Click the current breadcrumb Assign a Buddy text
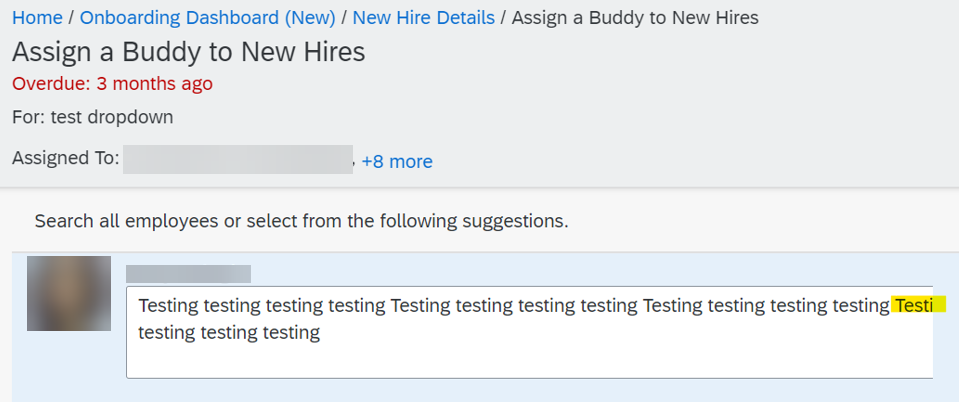Screen dimensions: 959x402 point(635,18)
